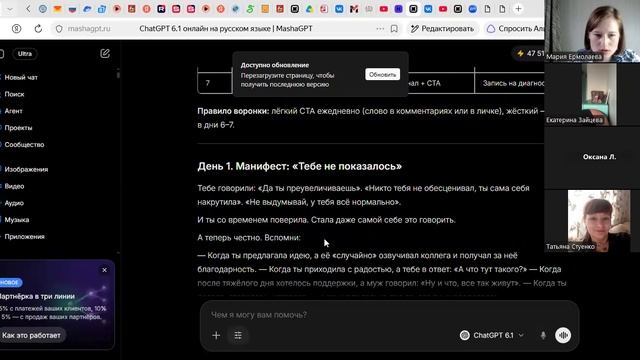640x360 pixels.
Task: Open Проекты in the sidebar
Action: point(18,127)
